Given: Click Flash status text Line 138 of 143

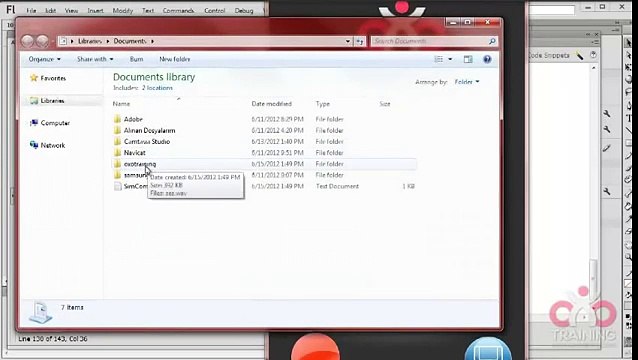Looking at the screenshot, I should pos(53,339).
